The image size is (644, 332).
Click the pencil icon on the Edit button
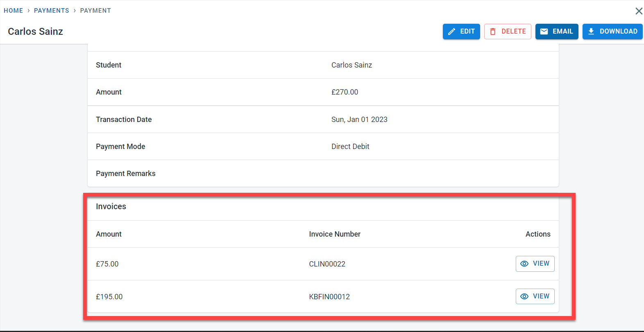point(451,32)
